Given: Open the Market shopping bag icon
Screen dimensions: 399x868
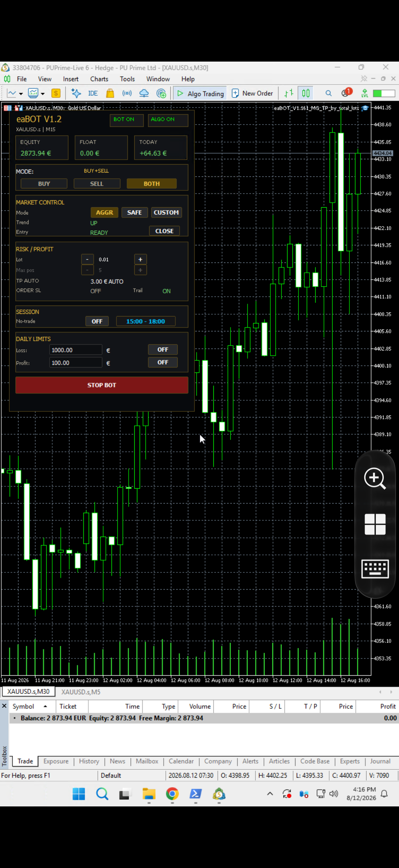Looking at the screenshot, I should click(x=110, y=93).
